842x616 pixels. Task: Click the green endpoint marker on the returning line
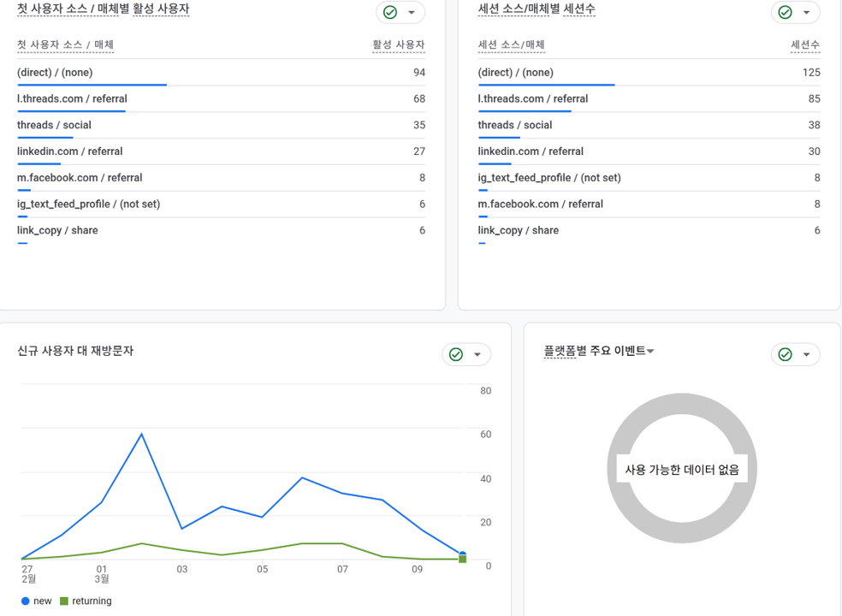coord(462,558)
